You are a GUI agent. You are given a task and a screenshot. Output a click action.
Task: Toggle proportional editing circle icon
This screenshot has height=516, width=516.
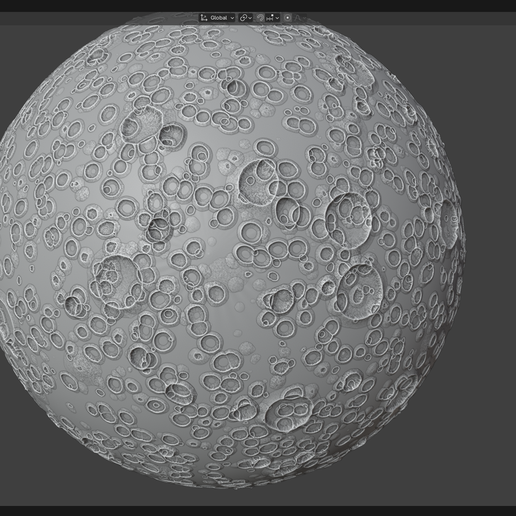[287, 18]
